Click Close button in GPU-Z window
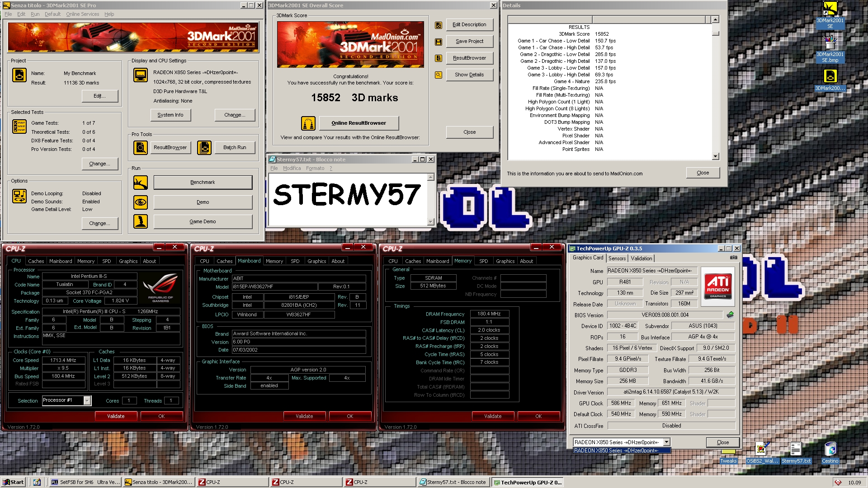 pos(723,442)
